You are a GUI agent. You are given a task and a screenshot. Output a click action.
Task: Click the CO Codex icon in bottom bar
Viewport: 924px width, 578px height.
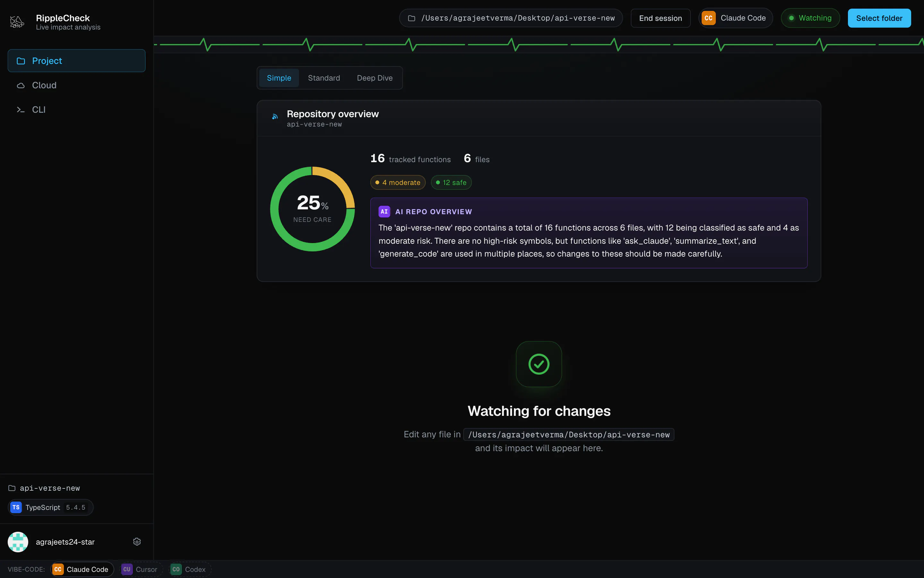click(176, 569)
